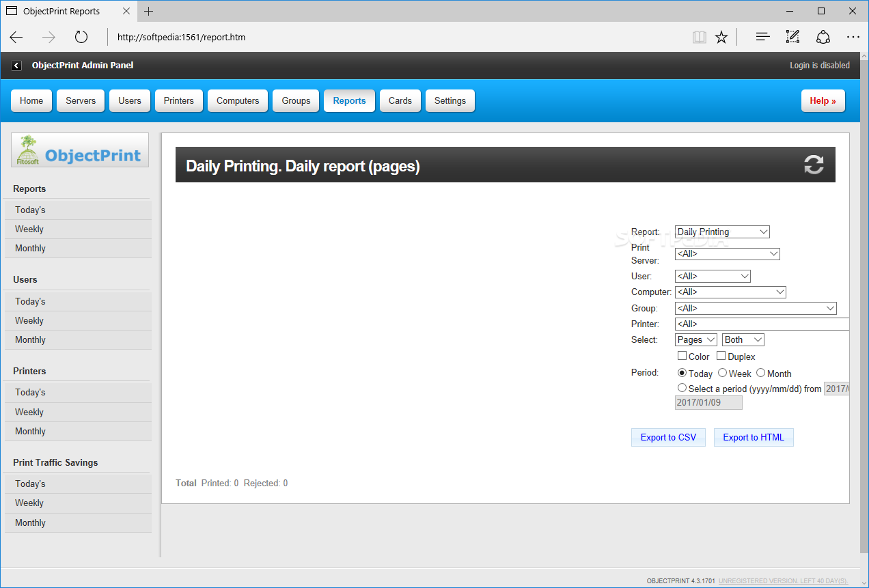Screen dimensions: 869x588
Task: Open the Servers tab
Action: click(x=81, y=100)
